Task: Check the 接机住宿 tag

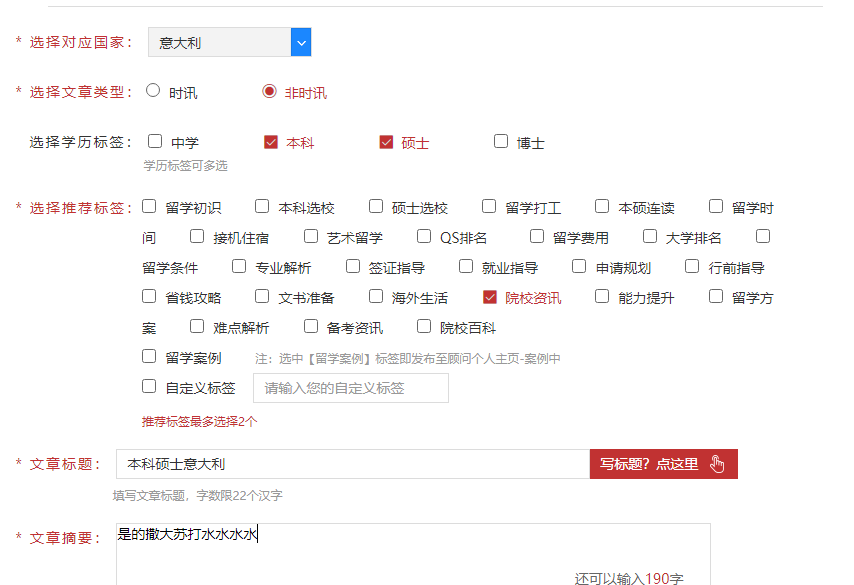Action: tap(197, 236)
